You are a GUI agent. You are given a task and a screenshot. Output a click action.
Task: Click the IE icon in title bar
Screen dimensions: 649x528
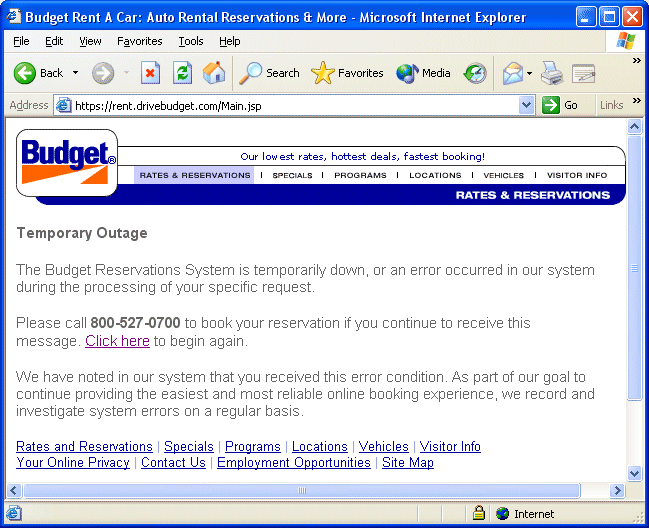point(13,17)
